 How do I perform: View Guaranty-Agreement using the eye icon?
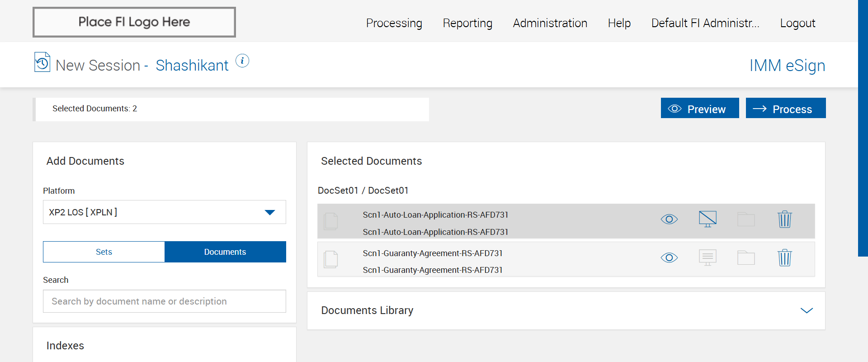[x=669, y=258]
